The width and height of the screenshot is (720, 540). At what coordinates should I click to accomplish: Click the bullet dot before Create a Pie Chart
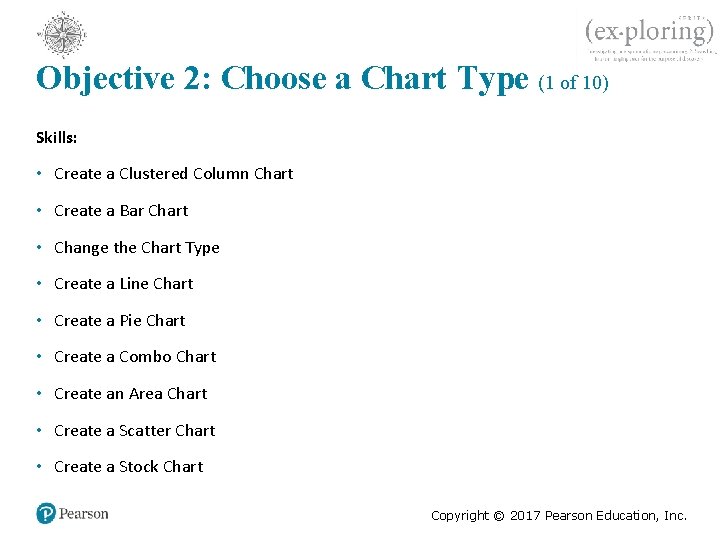(x=38, y=321)
